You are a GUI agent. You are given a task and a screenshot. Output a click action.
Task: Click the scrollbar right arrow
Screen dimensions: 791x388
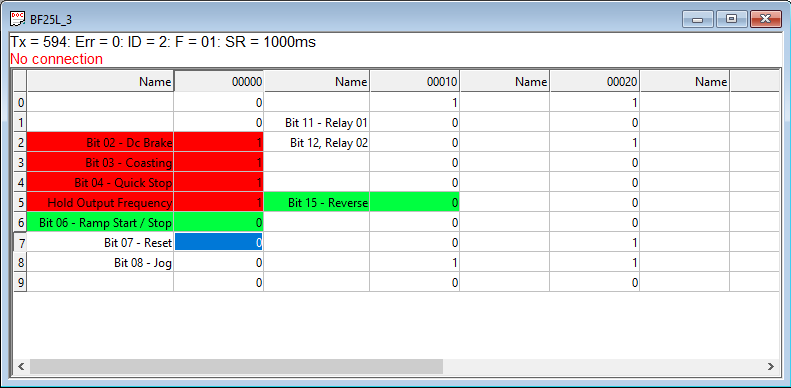tap(770, 367)
